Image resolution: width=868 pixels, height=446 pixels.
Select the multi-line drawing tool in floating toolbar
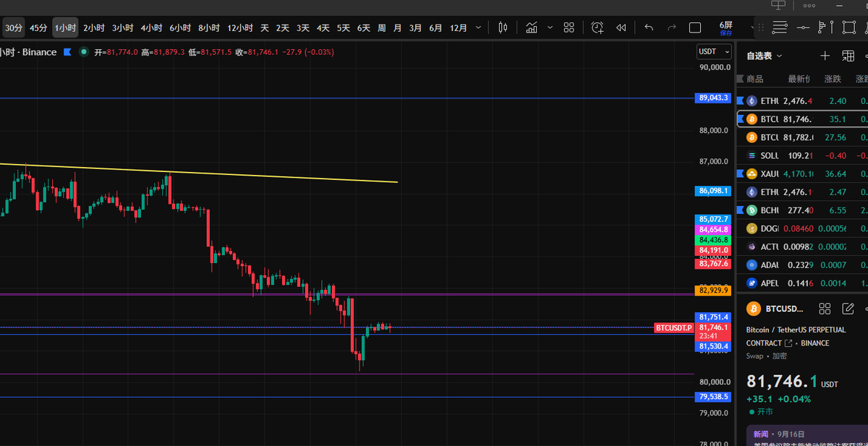click(x=780, y=27)
